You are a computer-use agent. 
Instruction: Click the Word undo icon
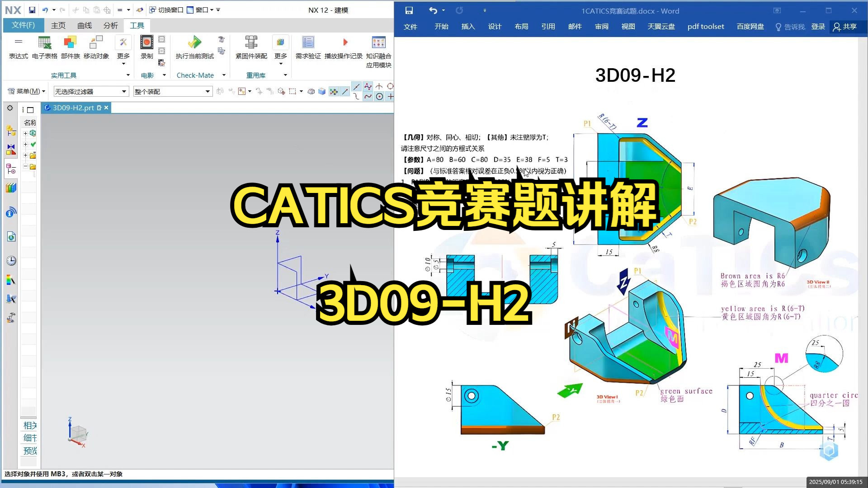click(433, 10)
